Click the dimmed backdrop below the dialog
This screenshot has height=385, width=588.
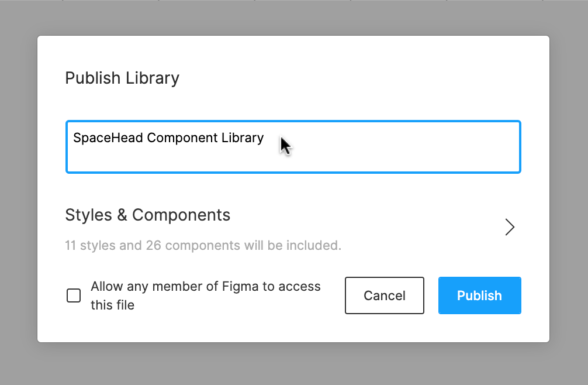click(x=293, y=364)
